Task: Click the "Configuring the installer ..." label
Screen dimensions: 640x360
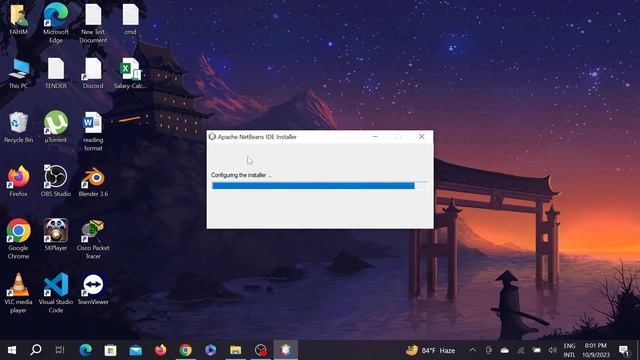Action: click(x=241, y=175)
